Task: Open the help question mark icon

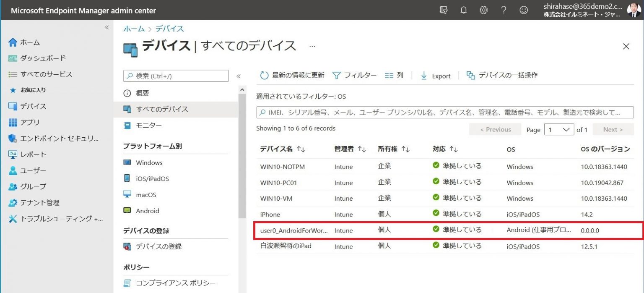Action: 503,9
